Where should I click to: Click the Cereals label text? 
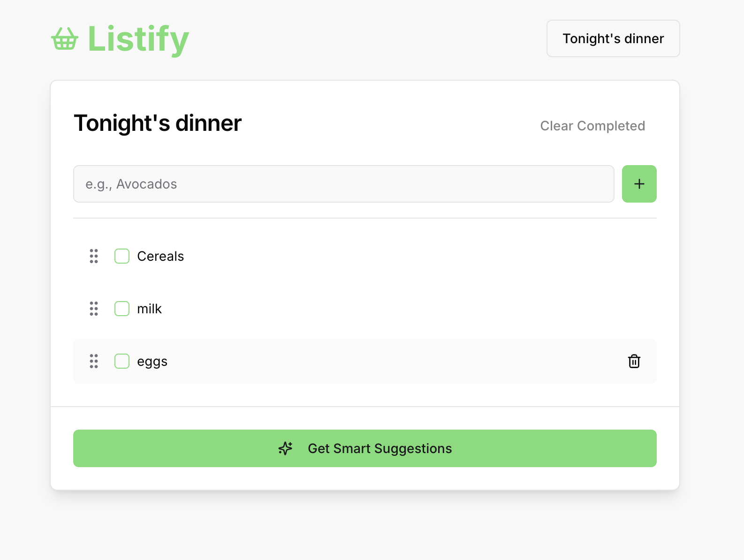point(160,256)
